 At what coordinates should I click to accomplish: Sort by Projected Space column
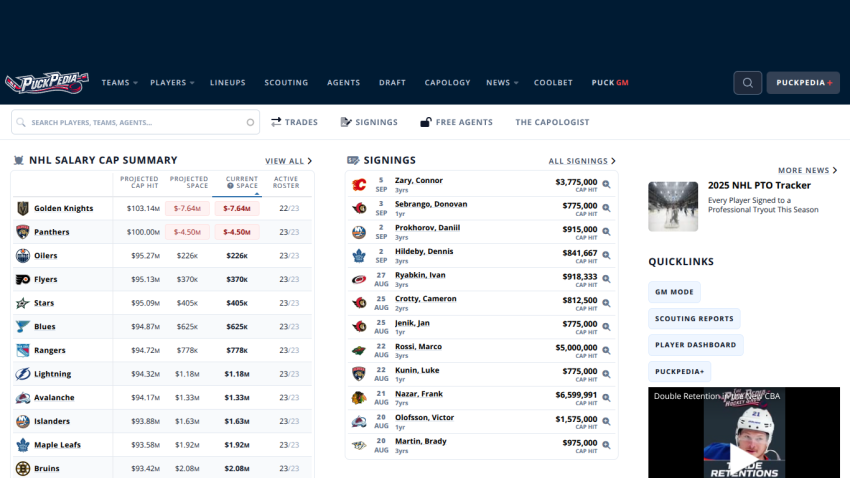point(189,182)
